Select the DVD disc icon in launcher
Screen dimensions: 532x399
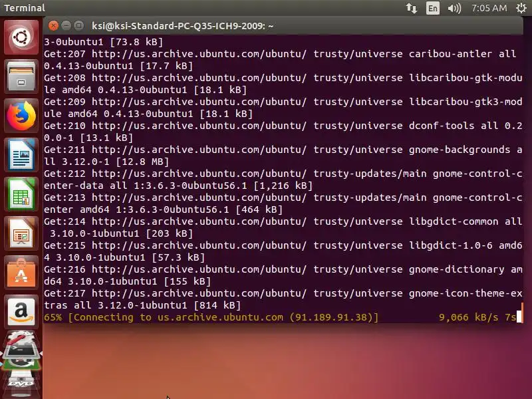click(x=21, y=383)
